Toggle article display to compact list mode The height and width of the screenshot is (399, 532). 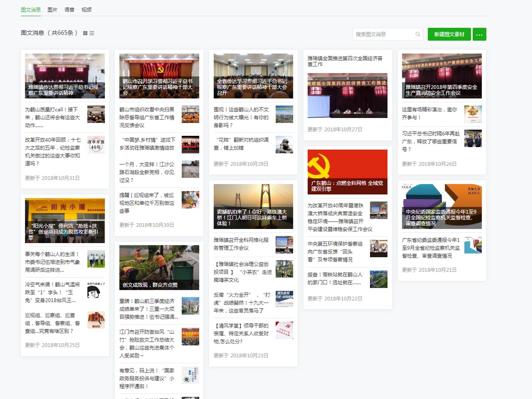[91, 33]
